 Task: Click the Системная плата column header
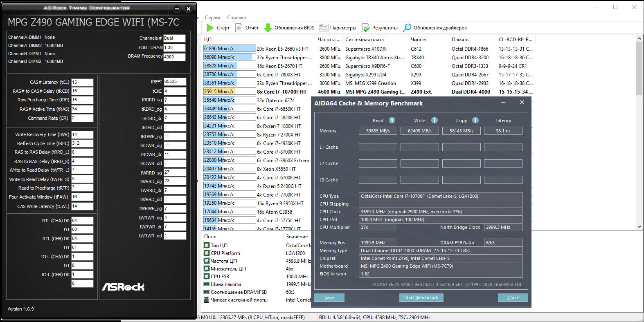[376, 40]
